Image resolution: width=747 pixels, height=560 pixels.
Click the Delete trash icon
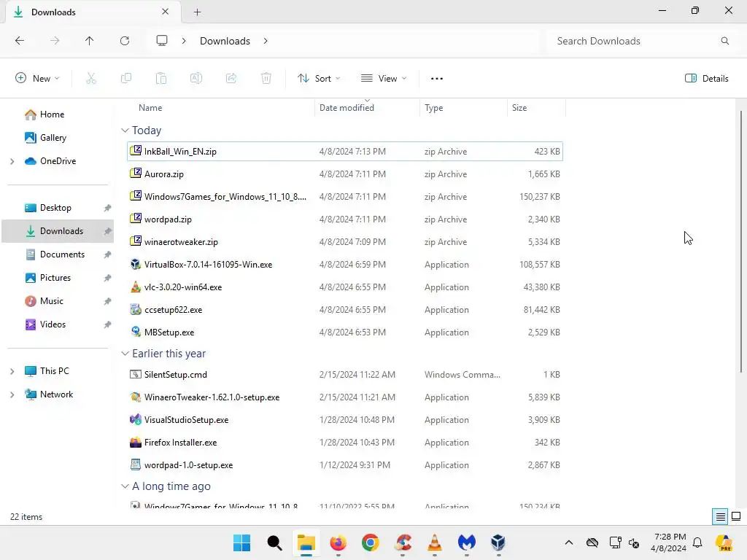coord(266,79)
